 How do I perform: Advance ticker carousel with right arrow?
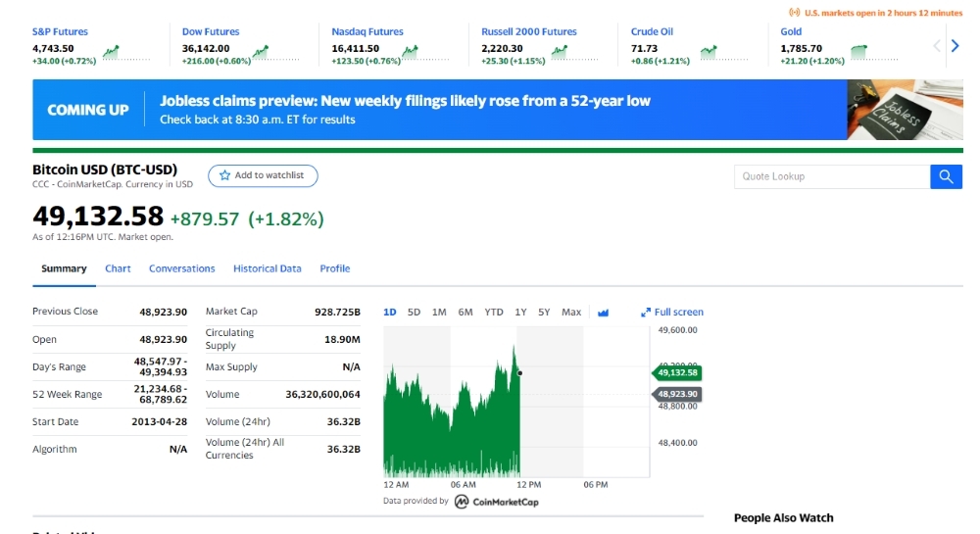[x=955, y=46]
